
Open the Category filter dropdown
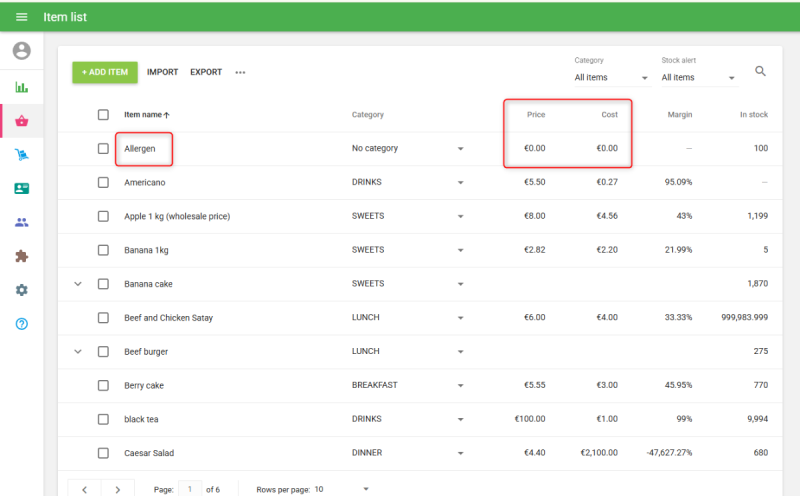coord(611,77)
